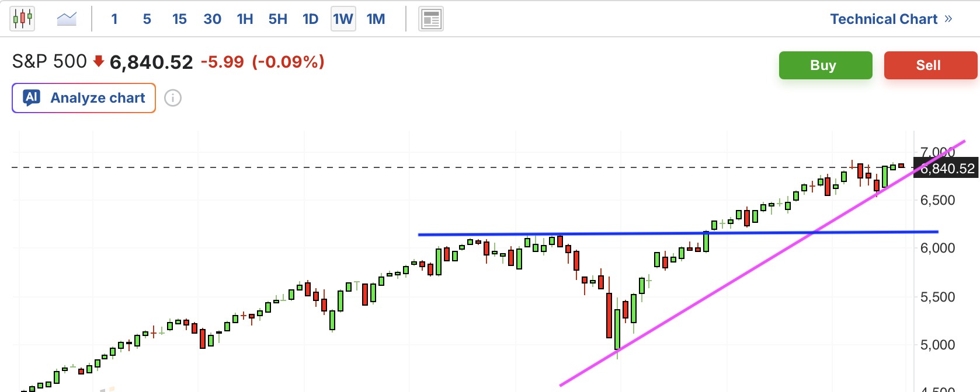Open the Technical Chart link
This screenshot has width=980, height=392.
pos(883,19)
